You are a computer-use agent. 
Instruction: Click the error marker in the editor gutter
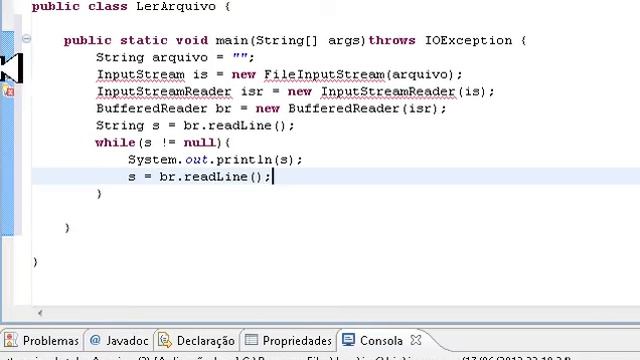click(8, 91)
